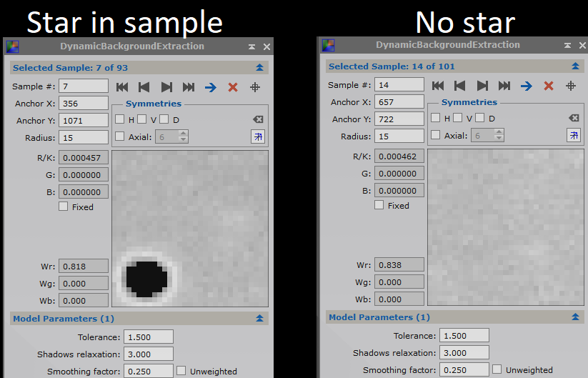588x378 pixels.
Task: Go to first sample in right DBE window
Action: pyautogui.click(x=438, y=86)
